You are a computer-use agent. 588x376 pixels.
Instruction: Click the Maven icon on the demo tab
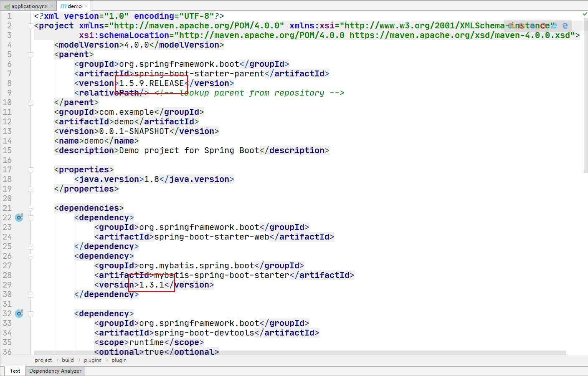coord(63,6)
